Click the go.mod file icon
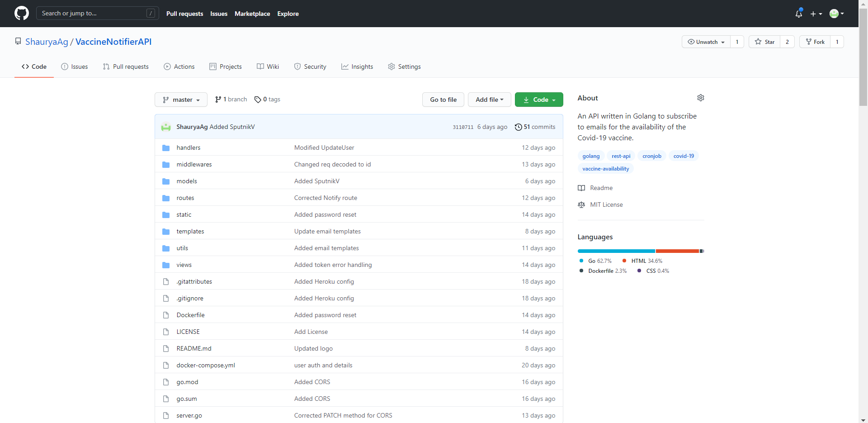868x423 pixels. pos(166,382)
